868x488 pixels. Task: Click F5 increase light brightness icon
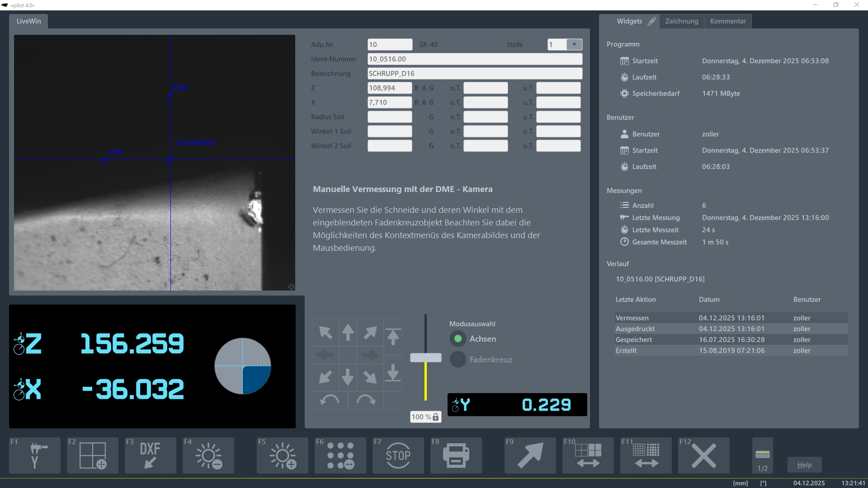[283, 455]
